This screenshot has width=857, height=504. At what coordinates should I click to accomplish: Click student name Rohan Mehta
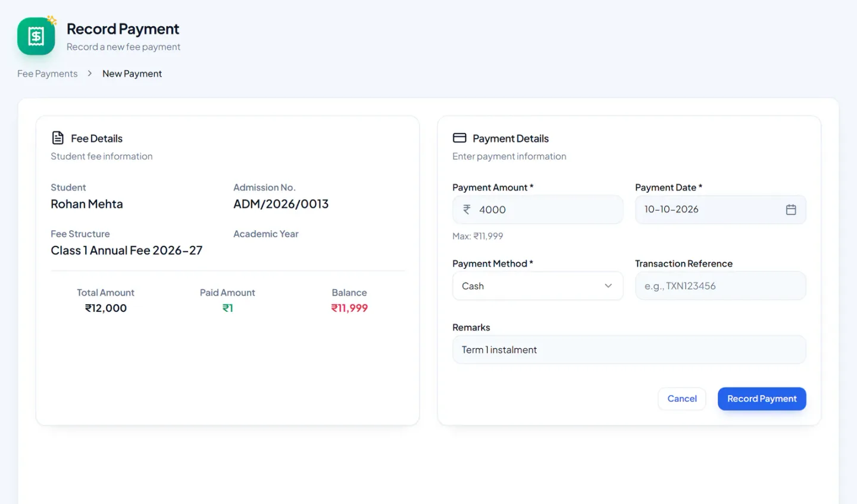coord(87,204)
